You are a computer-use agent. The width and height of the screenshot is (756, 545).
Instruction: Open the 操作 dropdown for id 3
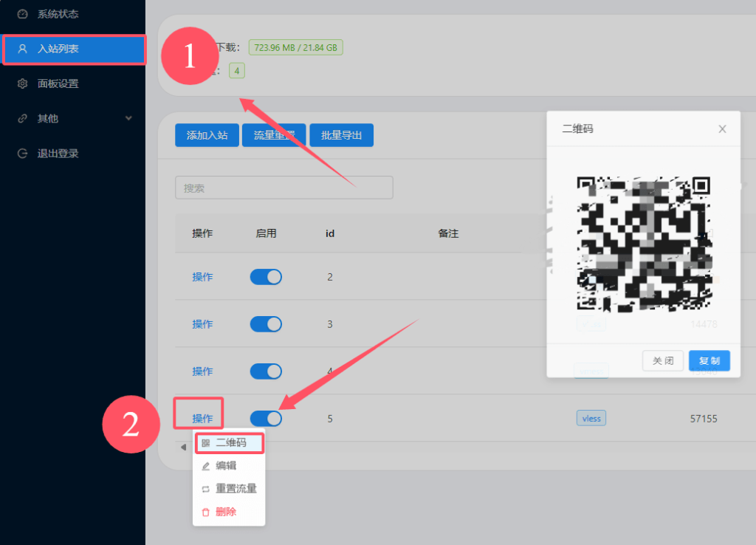(202, 324)
